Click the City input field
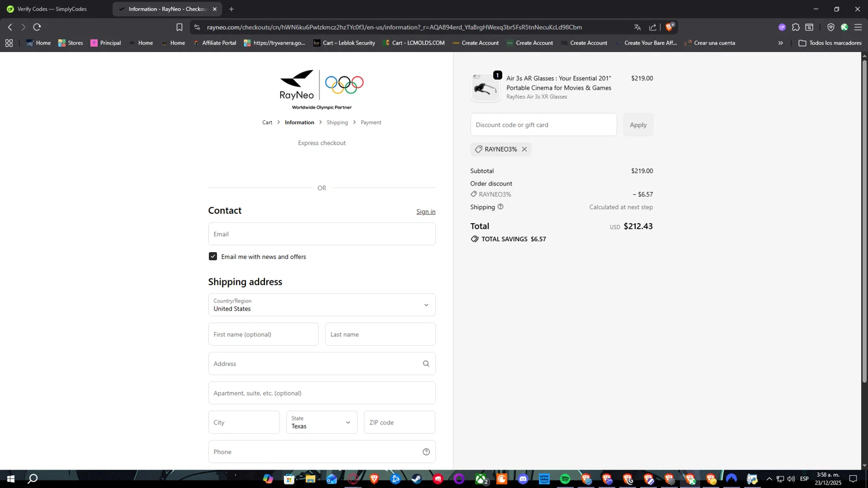868x488 pixels. [244, 422]
